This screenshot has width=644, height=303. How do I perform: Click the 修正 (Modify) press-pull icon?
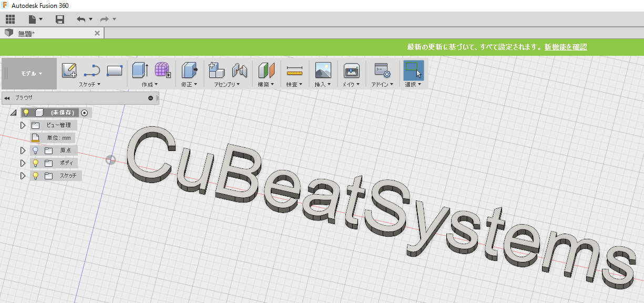click(x=188, y=69)
